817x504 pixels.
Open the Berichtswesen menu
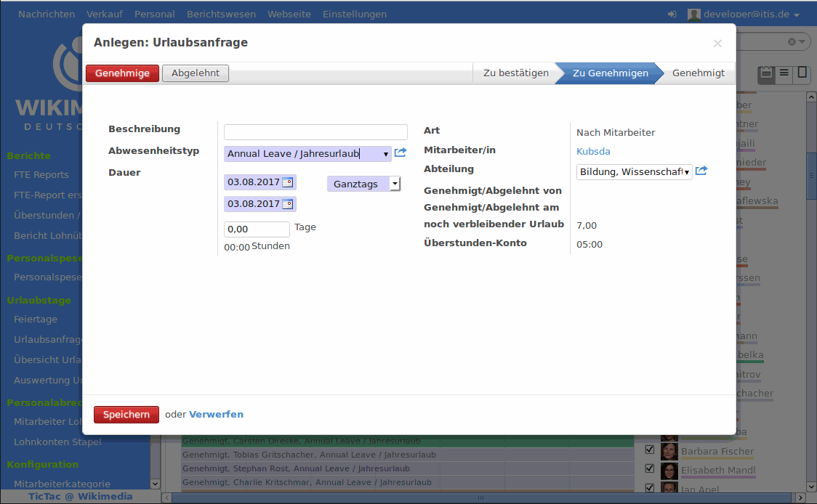click(221, 15)
